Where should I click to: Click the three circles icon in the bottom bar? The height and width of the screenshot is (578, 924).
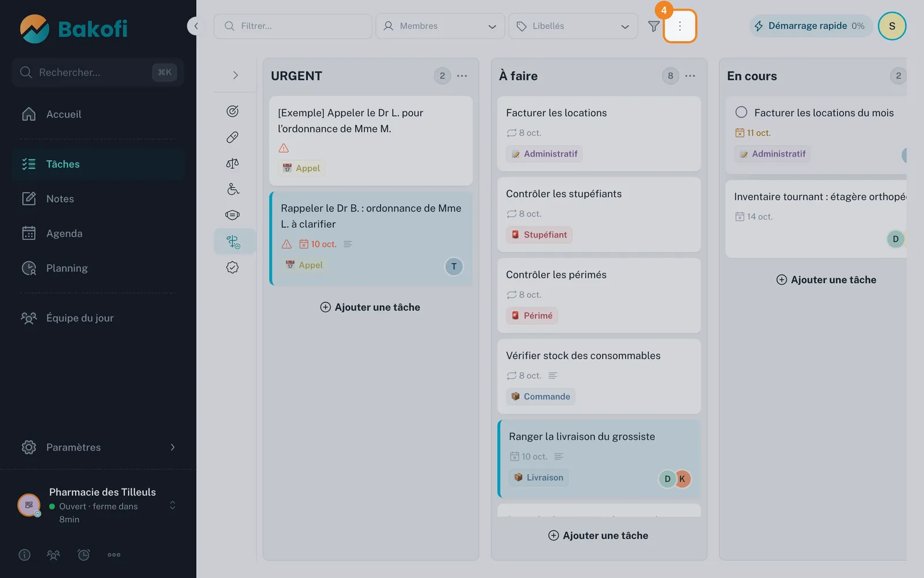click(114, 555)
